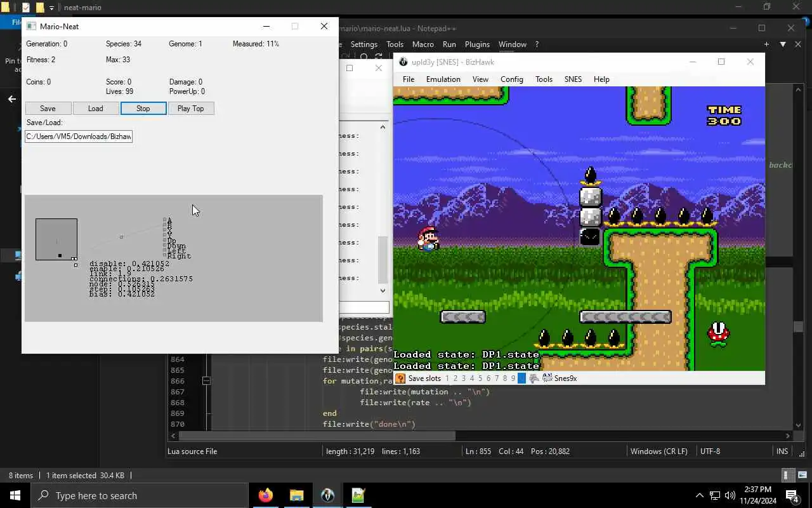This screenshot has height=508, width=812.
Task: Switch Explorer to large icons view
Action: 802,475
